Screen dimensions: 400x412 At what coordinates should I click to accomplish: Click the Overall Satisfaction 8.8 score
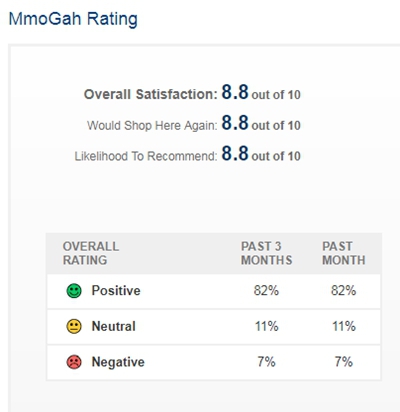pos(235,92)
